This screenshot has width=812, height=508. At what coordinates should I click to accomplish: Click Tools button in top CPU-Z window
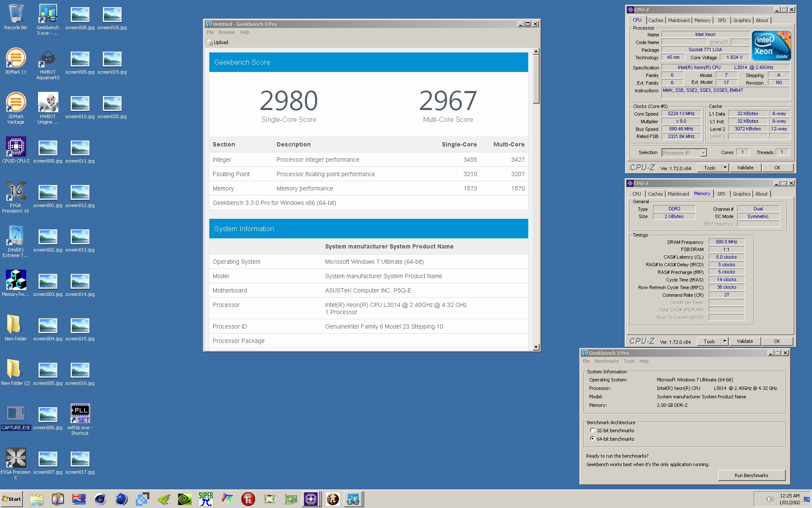point(710,168)
